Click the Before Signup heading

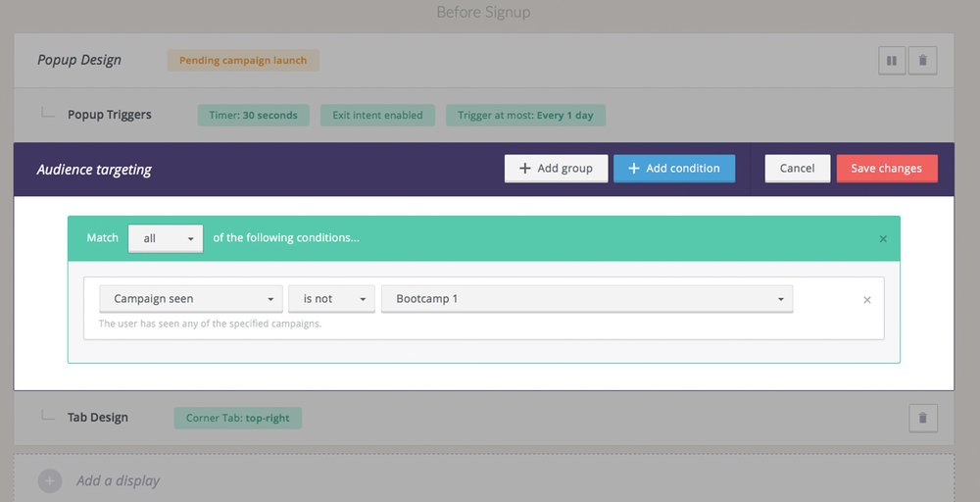(484, 12)
